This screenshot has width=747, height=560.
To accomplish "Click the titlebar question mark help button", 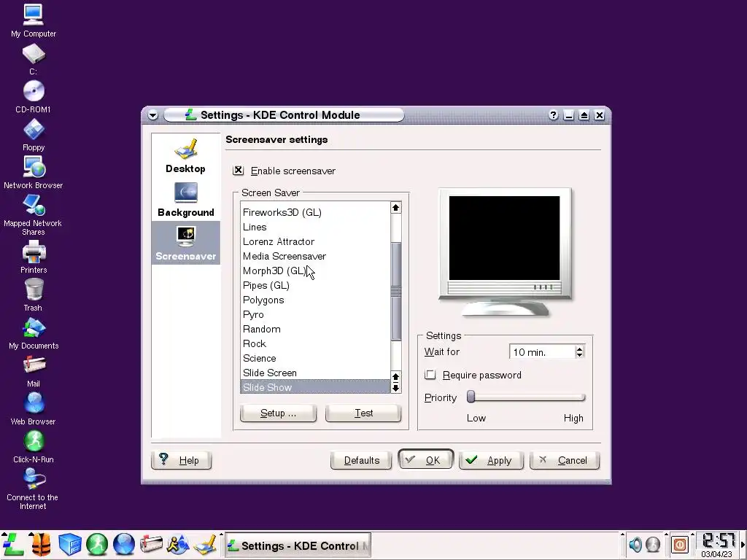I will click(553, 115).
